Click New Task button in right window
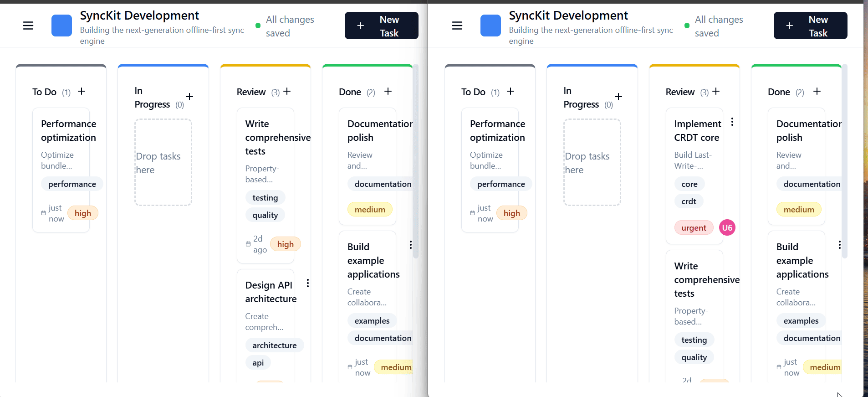The height and width of the screenshot is (397, 868). click(x=810, y=26)
